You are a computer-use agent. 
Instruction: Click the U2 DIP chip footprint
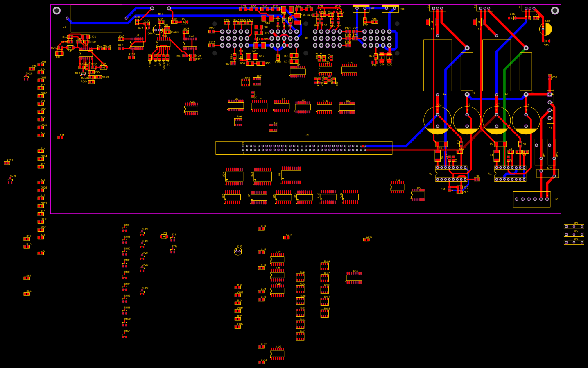coord(510,173)
